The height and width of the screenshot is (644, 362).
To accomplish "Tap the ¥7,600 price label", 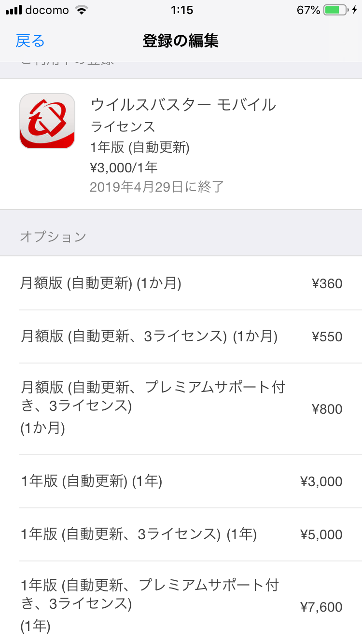I will point(321,607).
